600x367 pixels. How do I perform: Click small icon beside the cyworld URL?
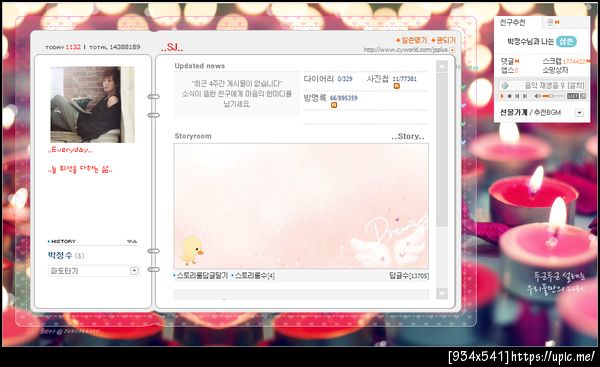[452, 50]
